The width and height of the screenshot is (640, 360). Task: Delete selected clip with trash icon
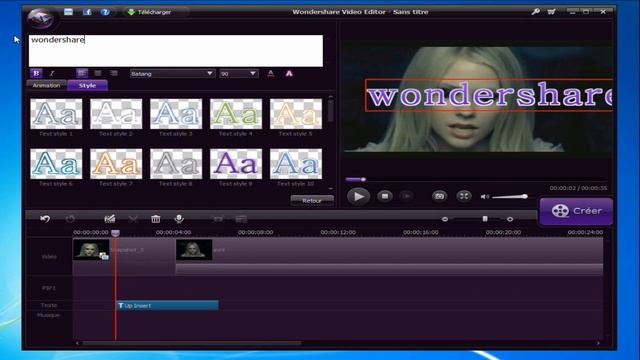coord(156,219)
